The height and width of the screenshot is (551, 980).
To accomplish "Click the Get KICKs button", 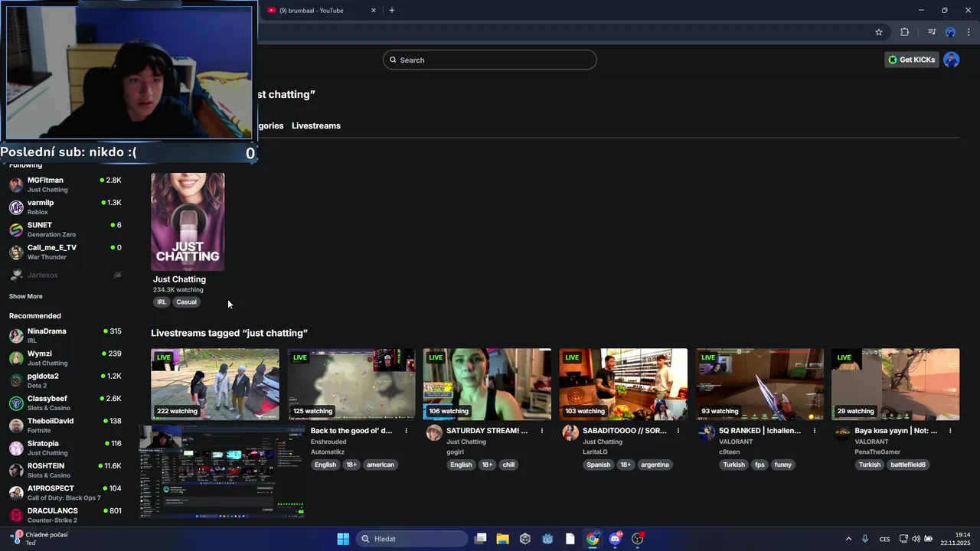I will (911, 60).
